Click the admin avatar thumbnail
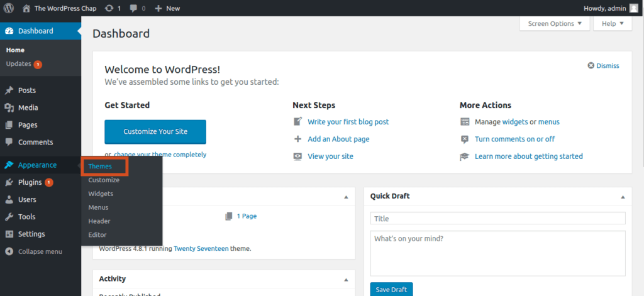644x296 pixels. coord(634,8)
